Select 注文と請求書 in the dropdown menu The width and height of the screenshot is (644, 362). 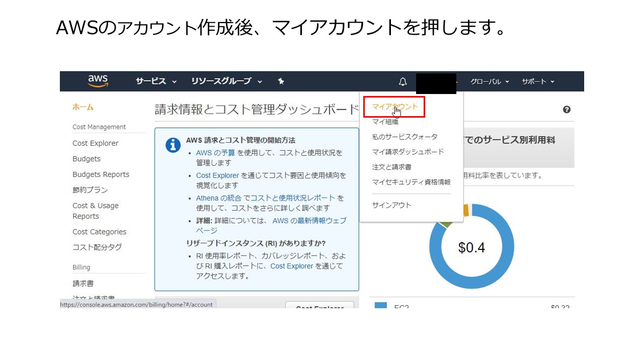pyautogui.click(x=391, y=167)
